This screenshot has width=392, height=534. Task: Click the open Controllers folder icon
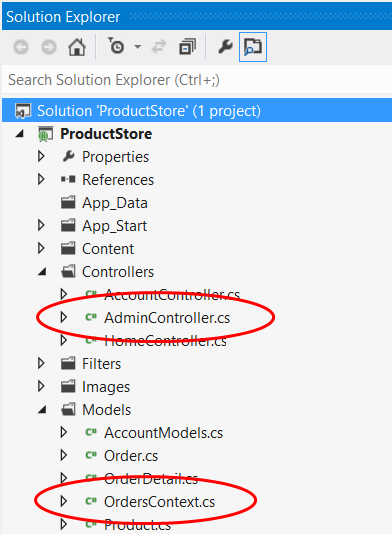tap(68, 271)
